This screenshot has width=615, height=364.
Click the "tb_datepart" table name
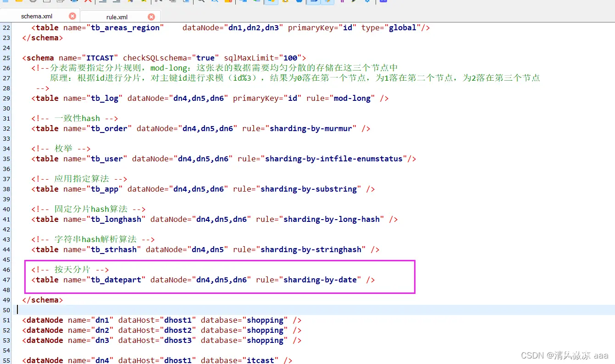point(116,280)
